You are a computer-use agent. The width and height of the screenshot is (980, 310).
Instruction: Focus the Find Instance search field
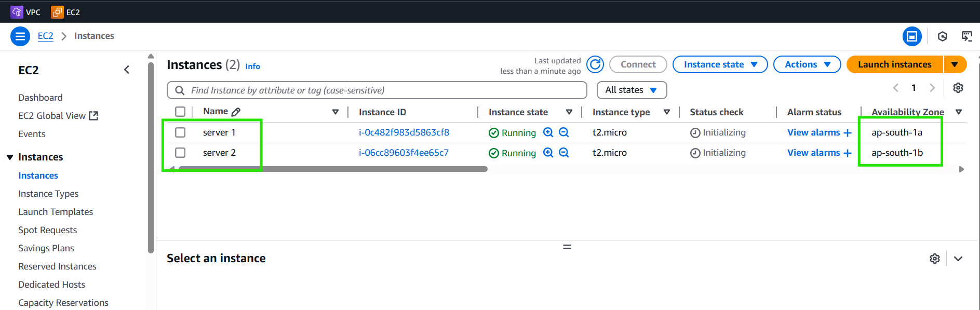[377, 90]
